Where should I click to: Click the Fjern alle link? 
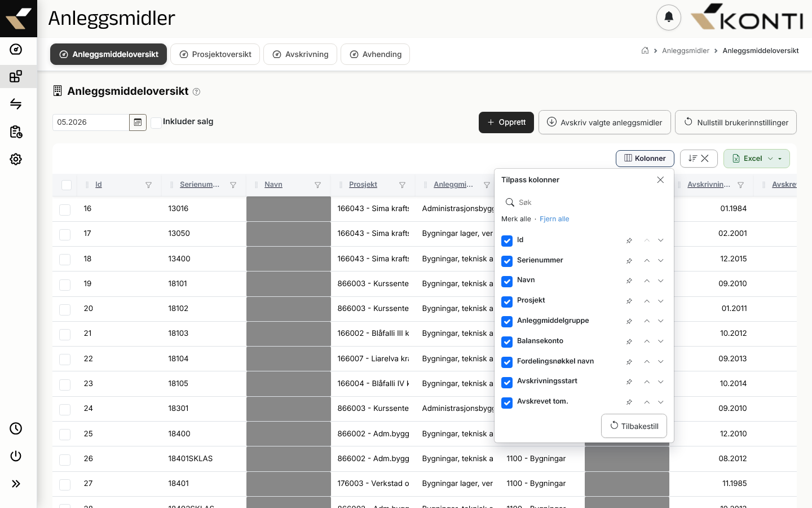[554, 219]
